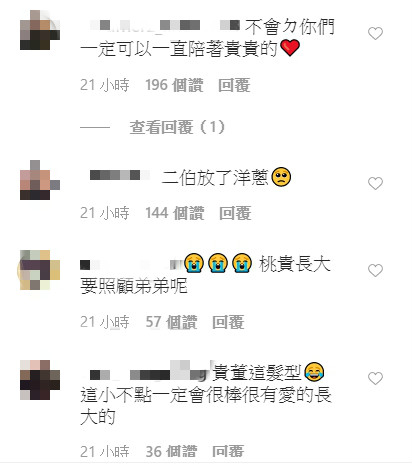View who liked via 196 個讚
412x464 pixels.
174,85
